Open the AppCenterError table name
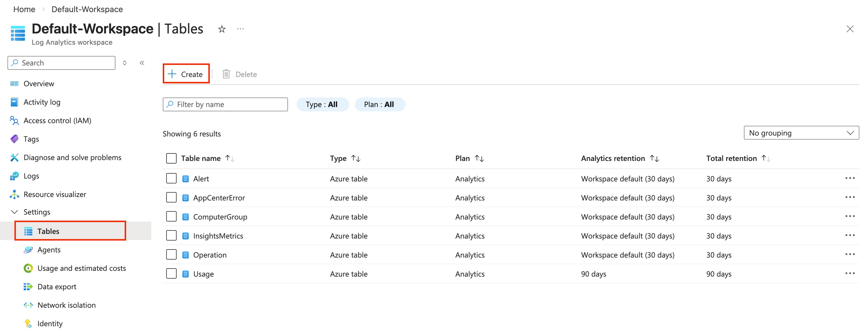 tap(219, 198)
